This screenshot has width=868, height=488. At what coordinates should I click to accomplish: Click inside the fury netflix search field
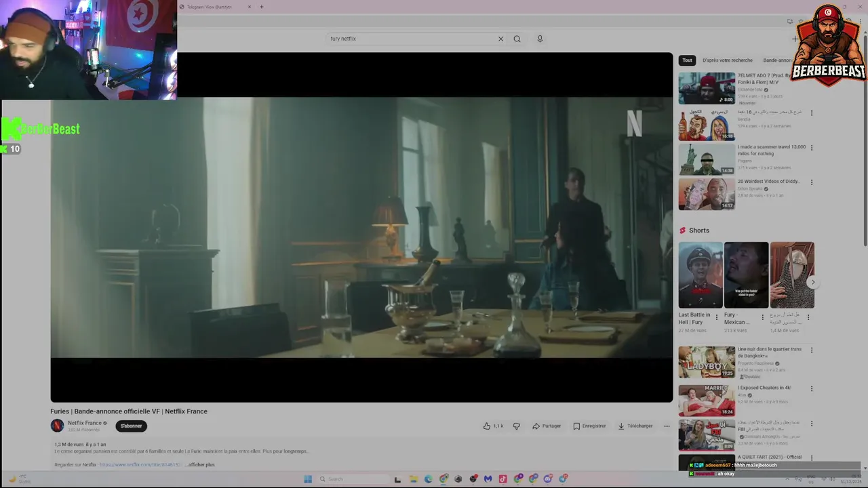pos(410,39)
